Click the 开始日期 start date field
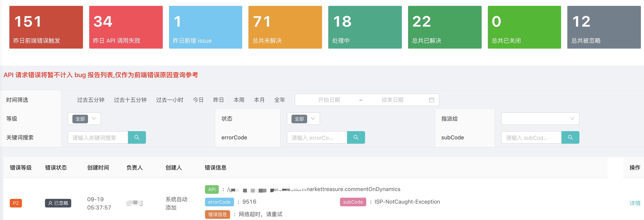The image size is (644, 220). 329,100
